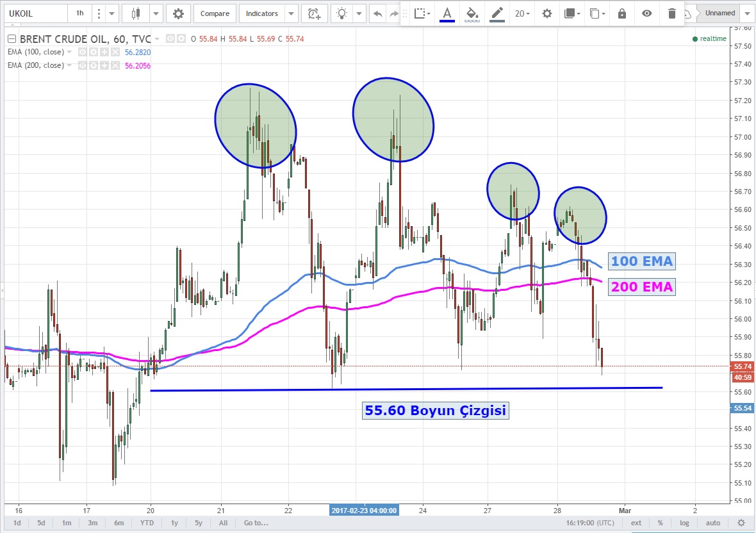This screenshot has height=533, width=756.
Task: Click the Go to... button
Action: 256,523
